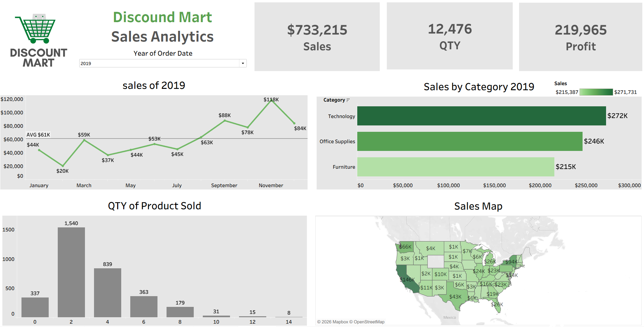Select the Office Supplies $246K bar
644x327 pixels.
pos(470,141)
